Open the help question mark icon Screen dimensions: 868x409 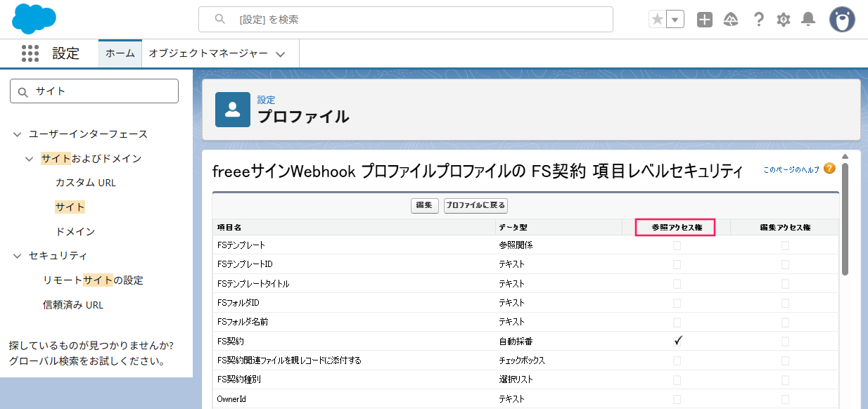758,20
